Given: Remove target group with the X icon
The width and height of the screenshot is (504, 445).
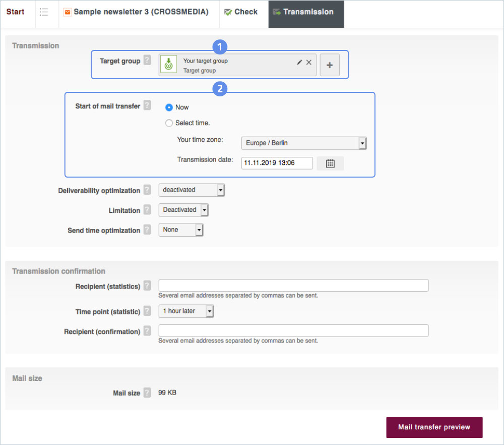Looking at the screenshot, I should pos(309,62).
